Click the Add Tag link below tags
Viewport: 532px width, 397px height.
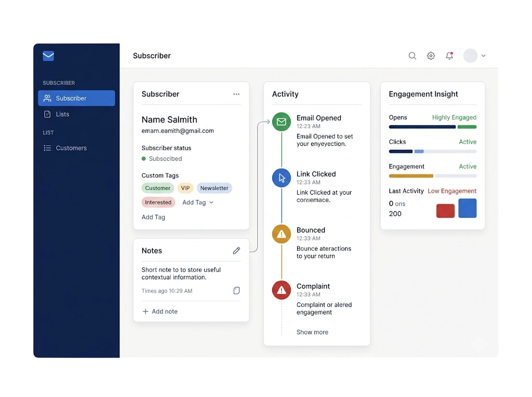[153, 217]
